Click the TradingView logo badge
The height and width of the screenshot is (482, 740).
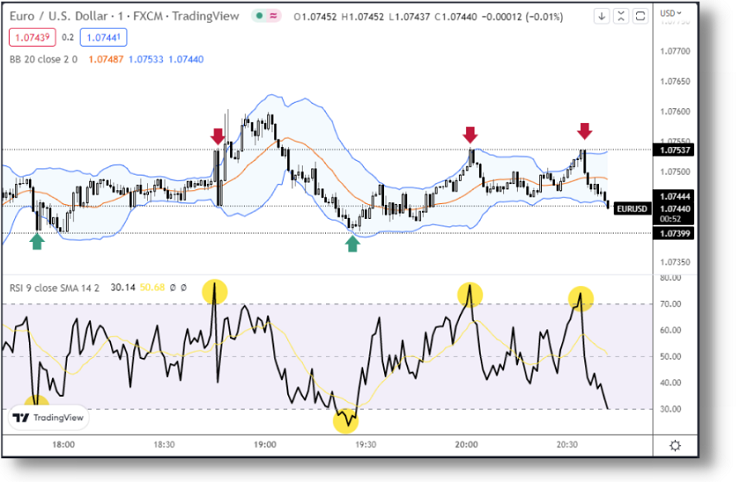click(x=49, y=417)
